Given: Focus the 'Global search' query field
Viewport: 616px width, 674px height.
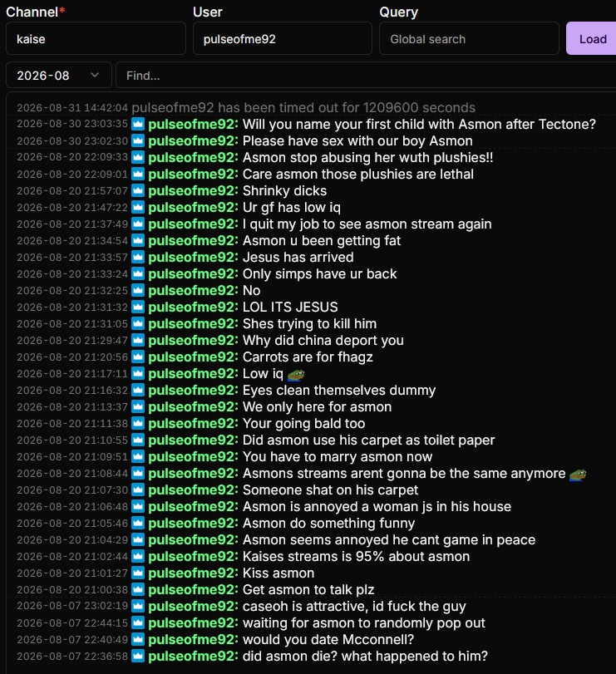Looking at the screenshot, I should (469, 39).
